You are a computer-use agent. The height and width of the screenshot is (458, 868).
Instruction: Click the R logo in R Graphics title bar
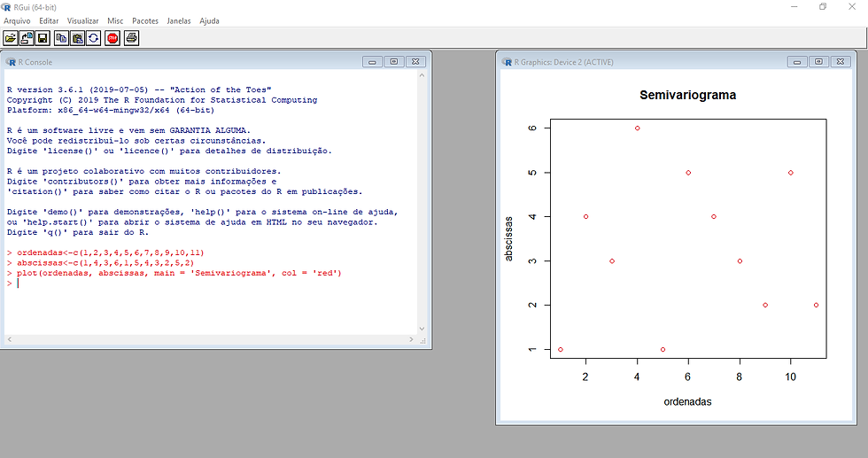pyautogui.click(x=507, y=62)
